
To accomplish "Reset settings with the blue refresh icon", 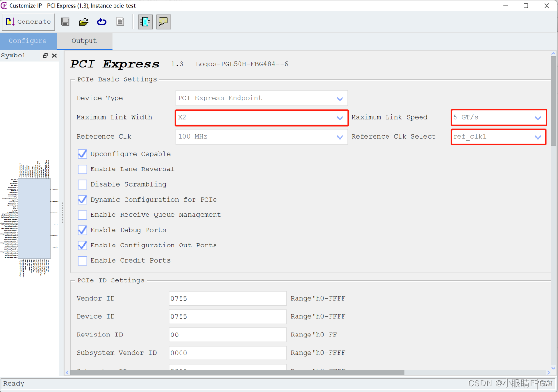I will coord(102,22).
